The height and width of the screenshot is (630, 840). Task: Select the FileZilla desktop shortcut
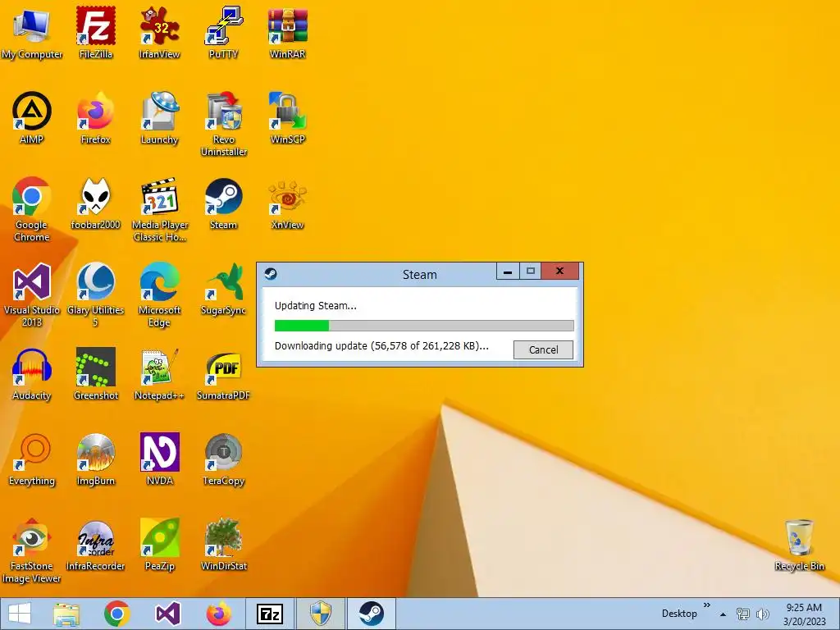click(95, 33)
